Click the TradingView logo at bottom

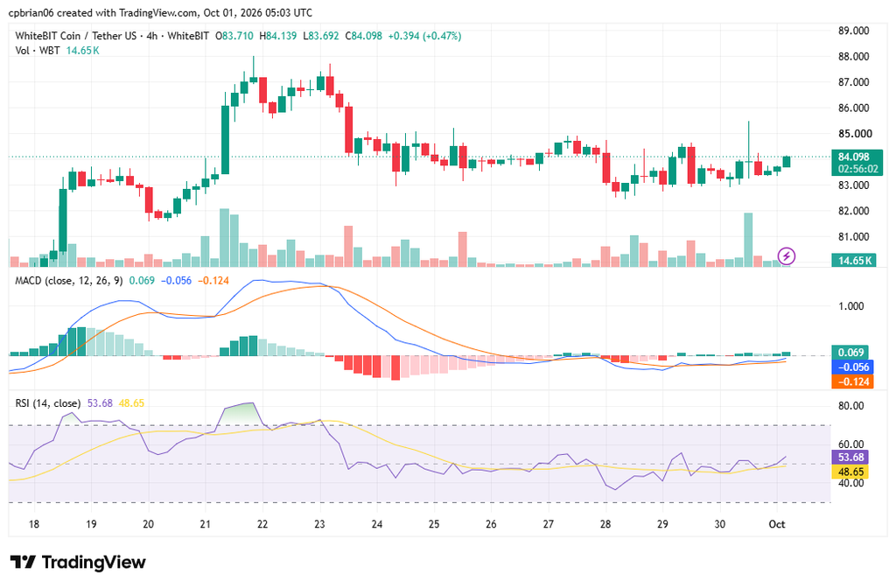coord(78,563)
